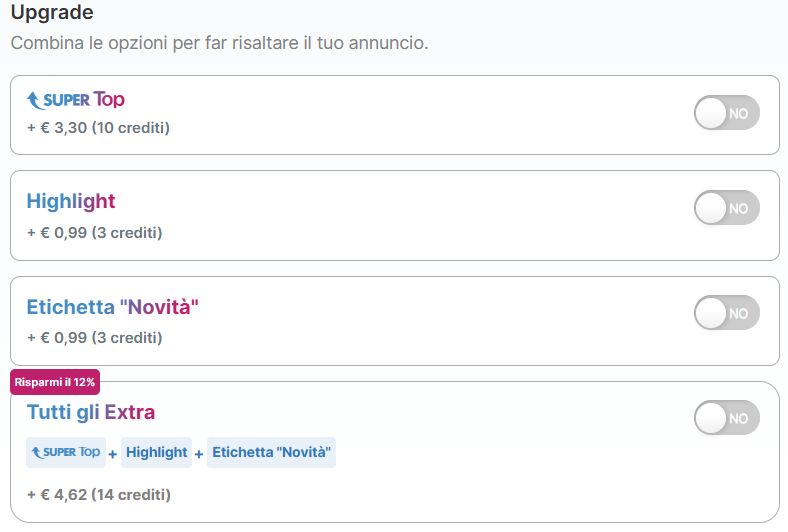Toggle the Etichetta "Novità" switch
This screenshot has width=788, height=532.
click(727, 312)
